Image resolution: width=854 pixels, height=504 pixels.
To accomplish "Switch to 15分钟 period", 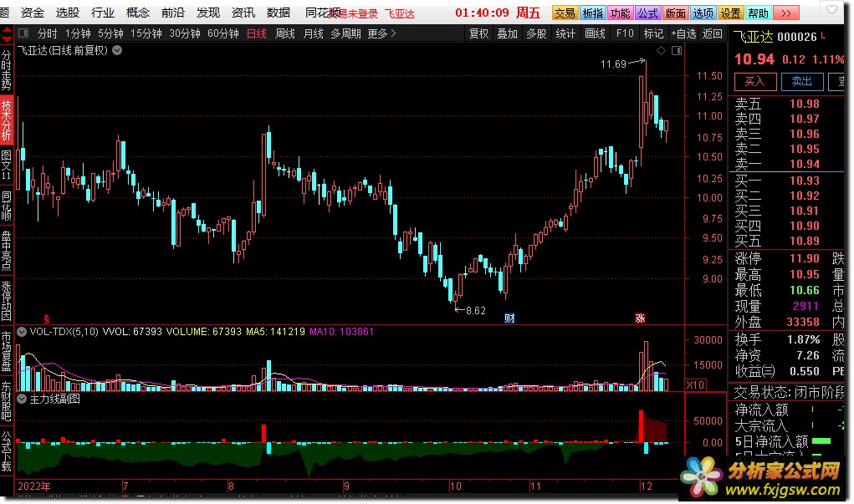I will [146, 33].
